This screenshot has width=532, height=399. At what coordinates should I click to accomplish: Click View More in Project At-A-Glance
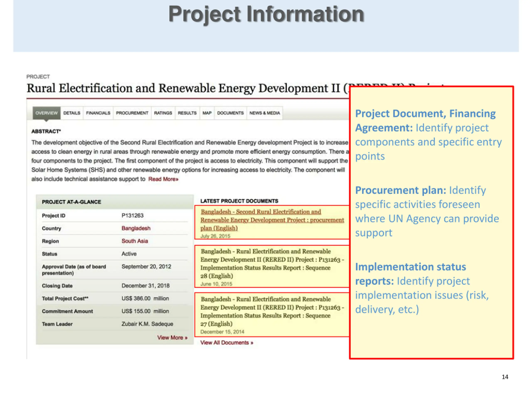coord(172,338)
